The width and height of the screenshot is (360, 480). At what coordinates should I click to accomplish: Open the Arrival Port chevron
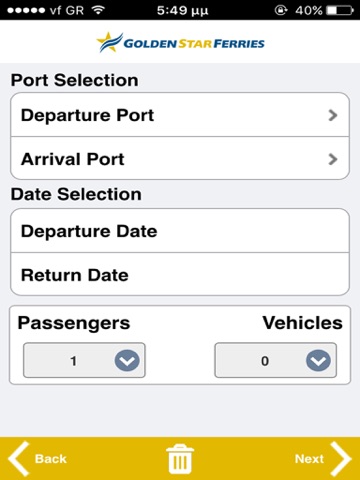[x=333, y=159]
